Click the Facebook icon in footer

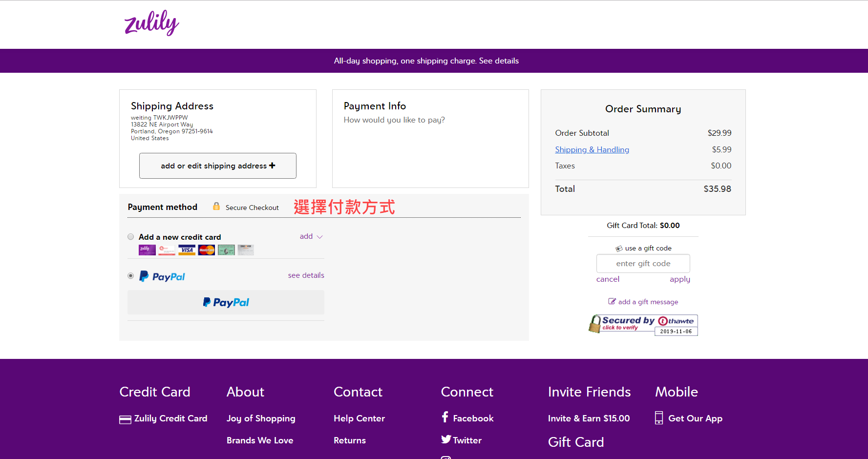pos(445,417)
